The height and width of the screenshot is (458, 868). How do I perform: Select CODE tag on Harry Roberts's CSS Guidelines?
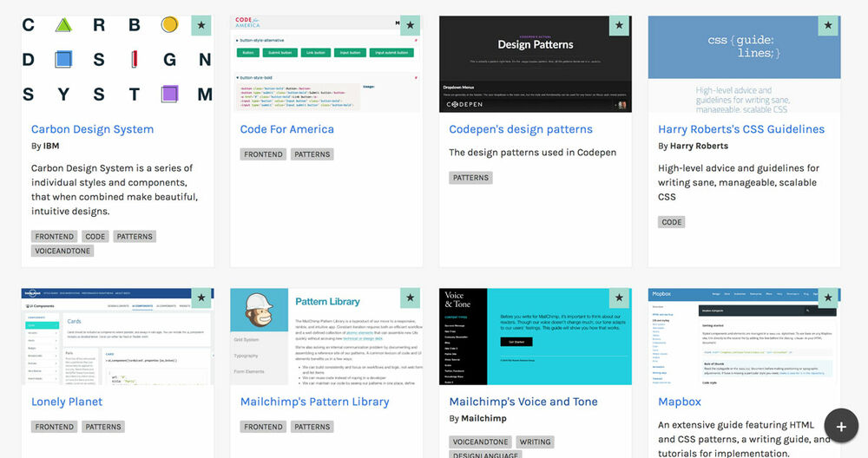pos(672,222)
